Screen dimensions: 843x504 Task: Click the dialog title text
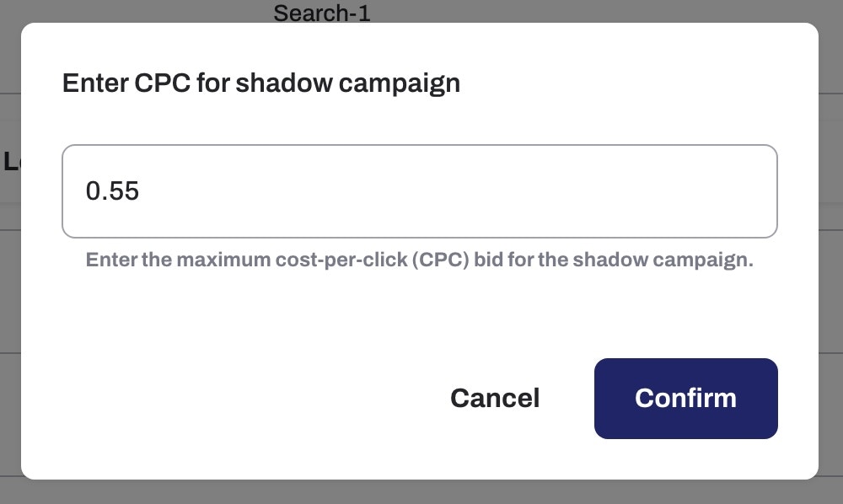click(x=260, y=83)
